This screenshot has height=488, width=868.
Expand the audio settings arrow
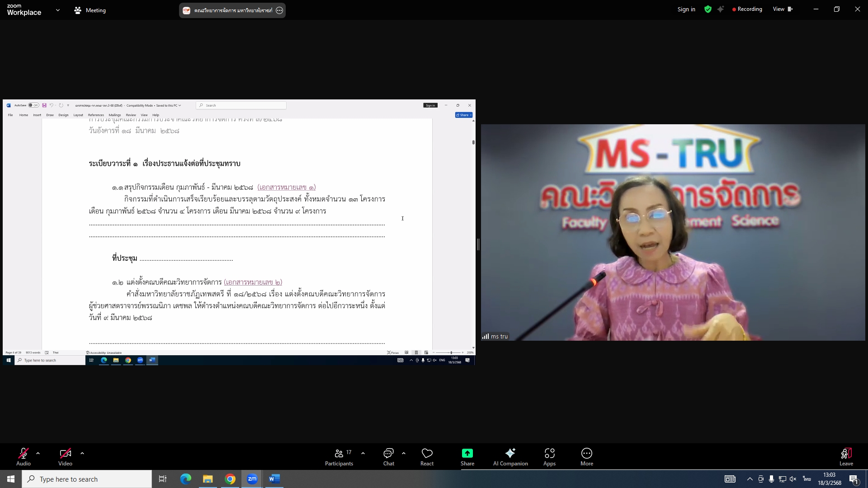pyautogui.click(x=38, y=453)
